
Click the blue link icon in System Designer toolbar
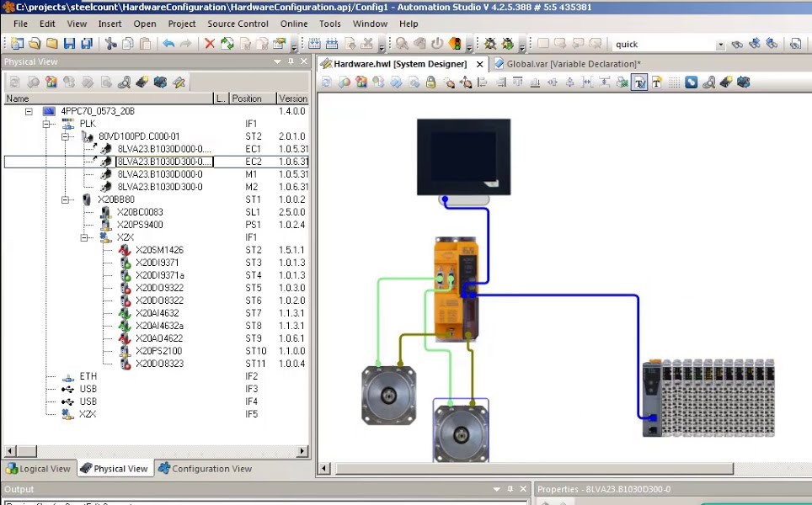pyautogui.click(x=692, y=82)
